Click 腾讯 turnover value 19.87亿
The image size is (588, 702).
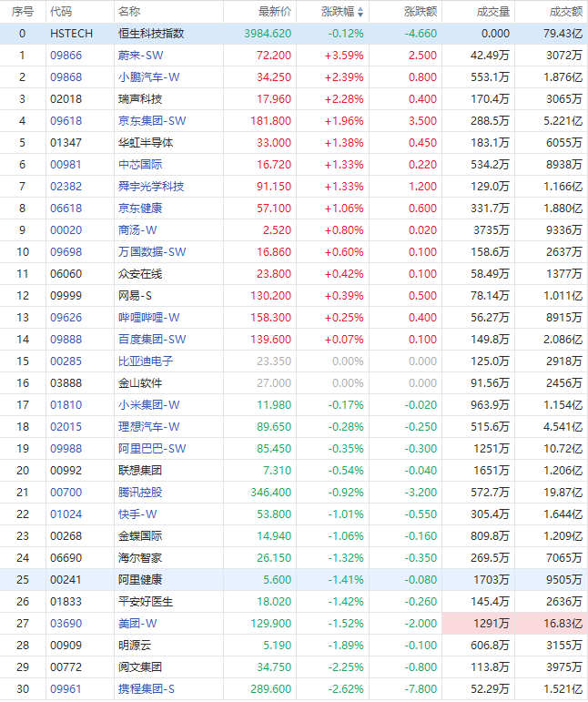click(x=563, y=493)
